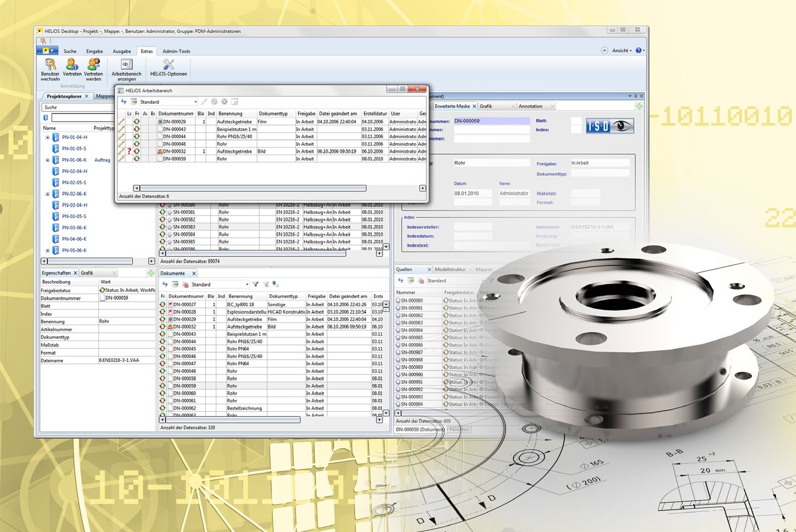Sort by Benennung column in HELiOS Arbeitsbereich

tap(237, 114)
